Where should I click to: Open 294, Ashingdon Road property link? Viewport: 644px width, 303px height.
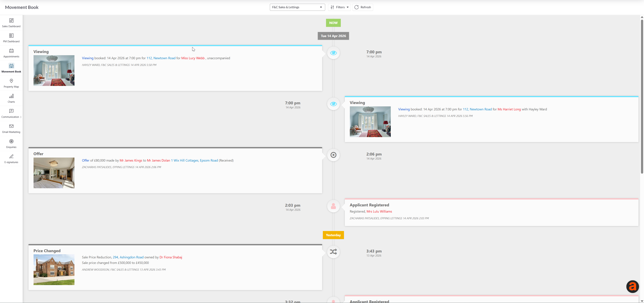click(128, 257)
